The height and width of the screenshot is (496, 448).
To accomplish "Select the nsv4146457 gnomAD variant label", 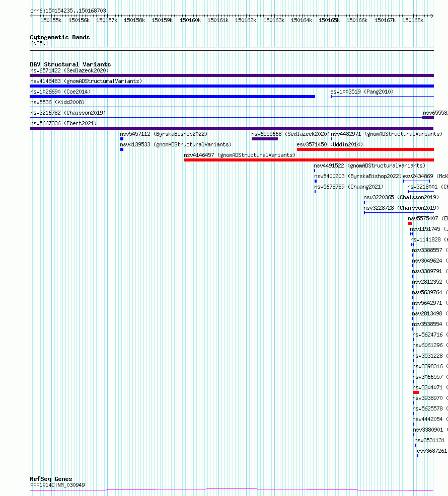I will [x=240, y=155].
